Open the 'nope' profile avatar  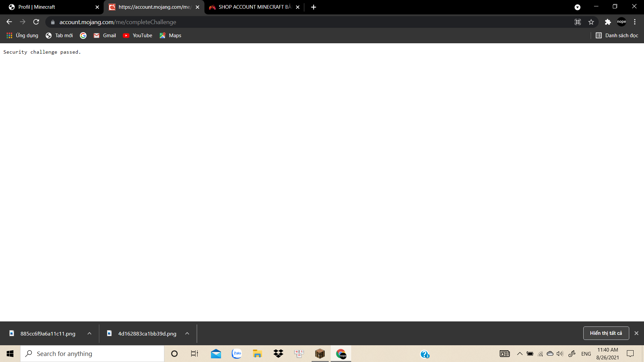pyautogui.click(x=621, y=22)
